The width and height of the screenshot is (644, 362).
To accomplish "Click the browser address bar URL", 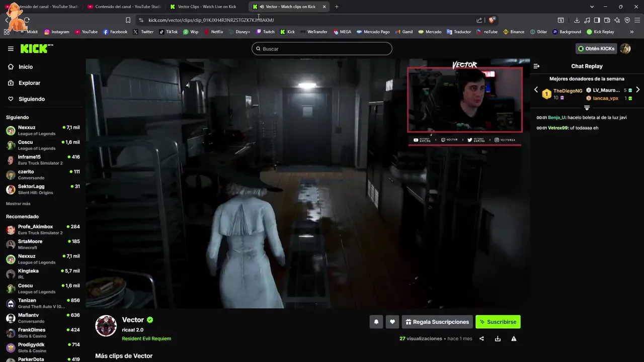I will click(211, 20).
